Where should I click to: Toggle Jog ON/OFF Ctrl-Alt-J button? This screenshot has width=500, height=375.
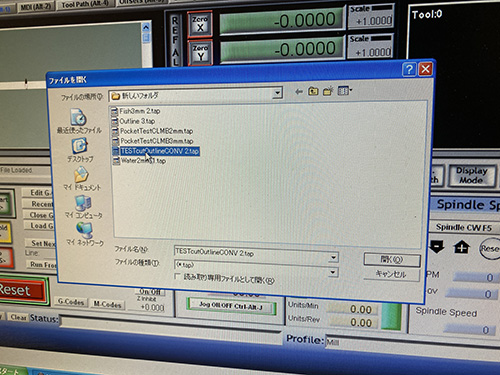[x=231, y=306]
